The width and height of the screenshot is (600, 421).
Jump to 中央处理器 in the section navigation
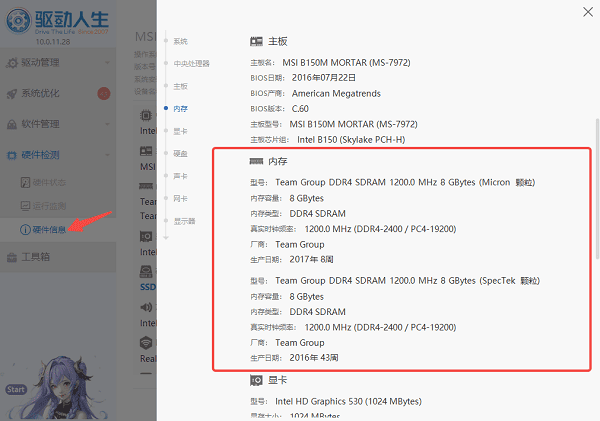coord(191,63)
